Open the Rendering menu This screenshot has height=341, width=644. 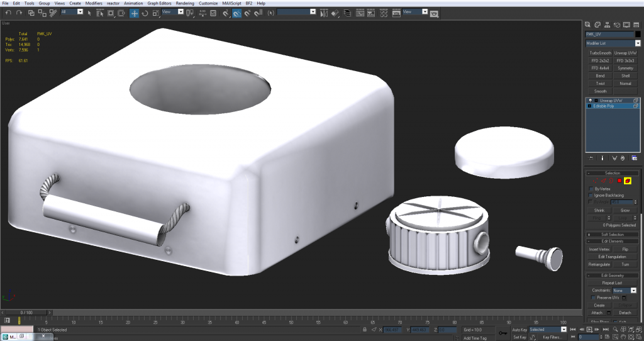click(x=185, y=3)
